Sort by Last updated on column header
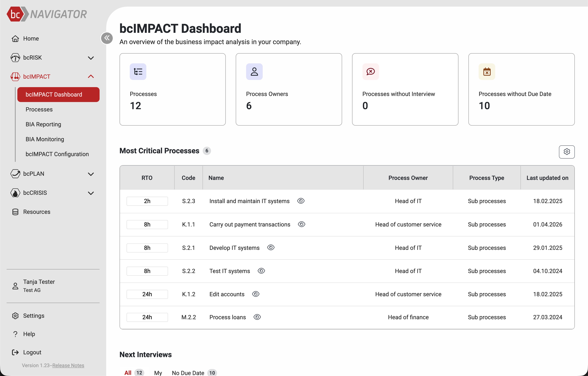Viewport: 588px width, 376px height. [x=547, y=178]
